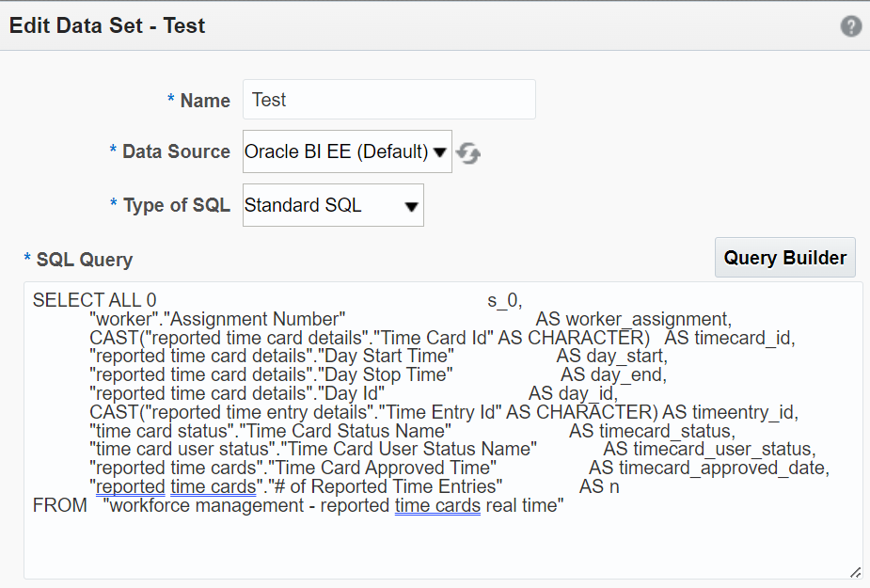Image resolution: width=870 pixels, height=588 pixels.
Task: Click the FROM keyword in the query
Action: [x=60, y=505]
